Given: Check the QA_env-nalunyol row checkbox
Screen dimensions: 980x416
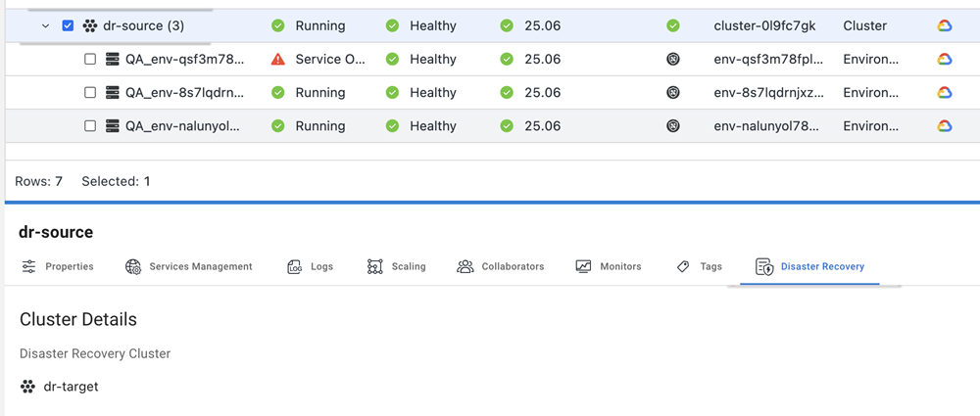Looking at the screenshot, I should tap(90, 126).
